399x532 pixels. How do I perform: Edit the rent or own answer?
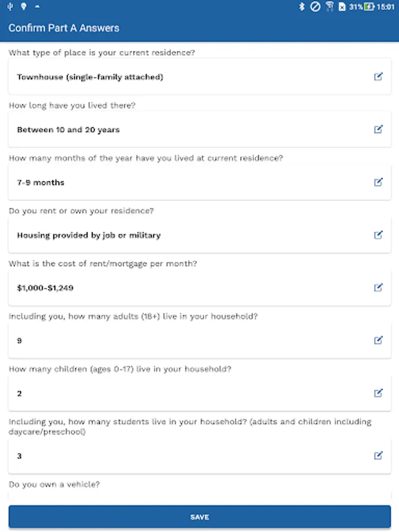point(378,235)
